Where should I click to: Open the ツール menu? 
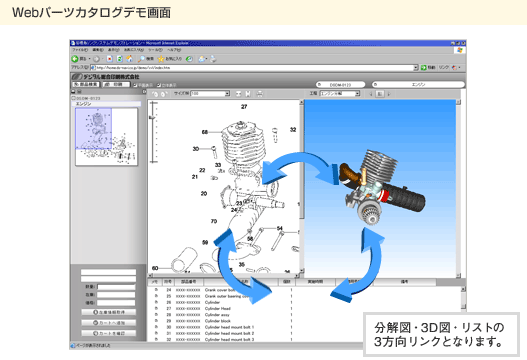coord(155,50)
